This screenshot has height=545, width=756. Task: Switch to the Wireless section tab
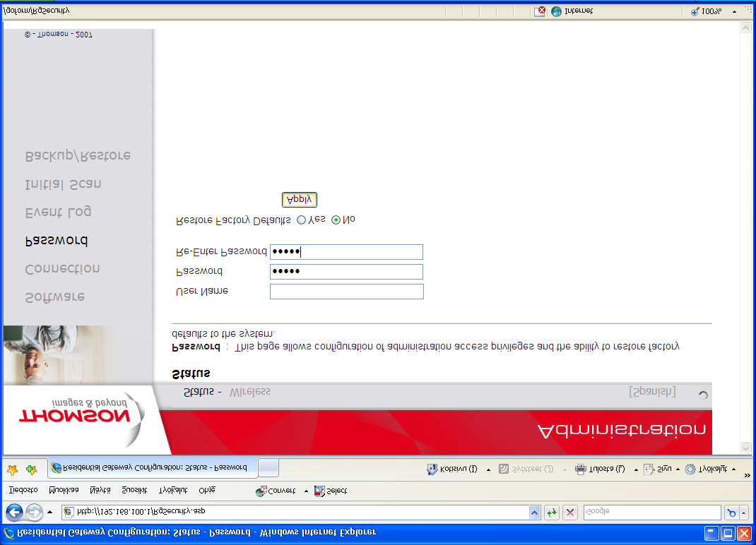(x=249, y=393)
